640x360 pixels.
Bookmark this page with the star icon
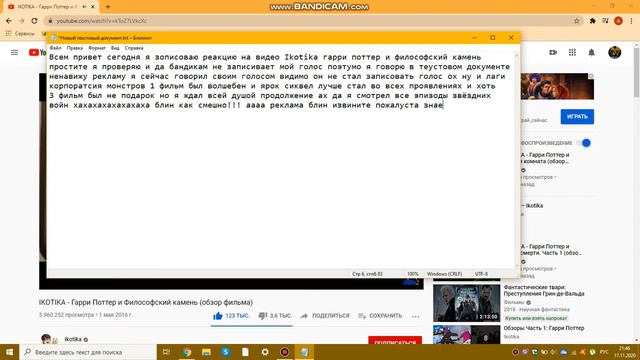pos(577,21)
